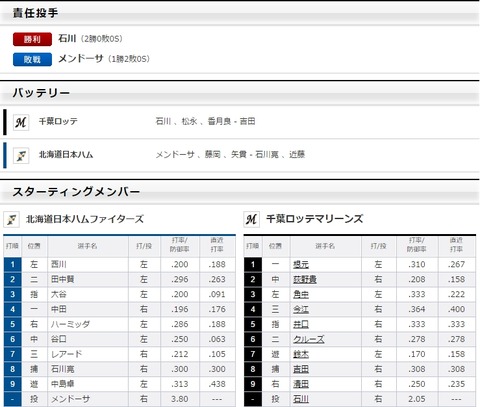Click 千葉ロッテマリーンズ table title
Viewport: 480px width, 407px height.
coord(314,219)
